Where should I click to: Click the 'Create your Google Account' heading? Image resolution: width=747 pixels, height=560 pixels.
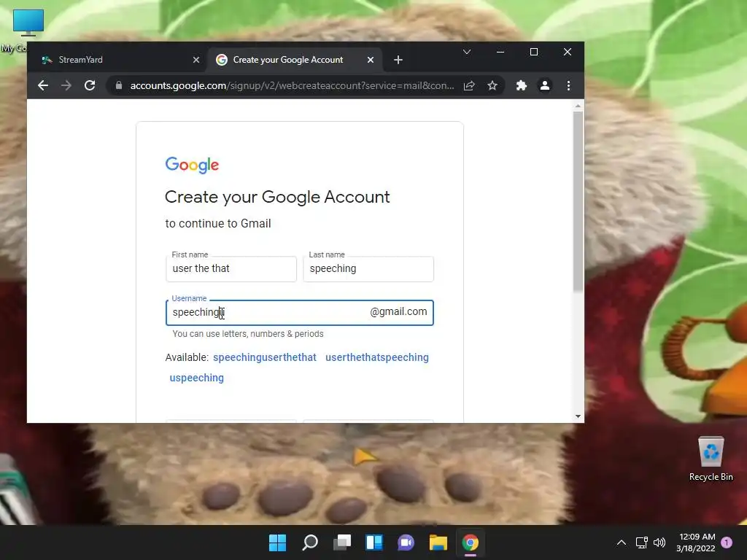point(277,197)
